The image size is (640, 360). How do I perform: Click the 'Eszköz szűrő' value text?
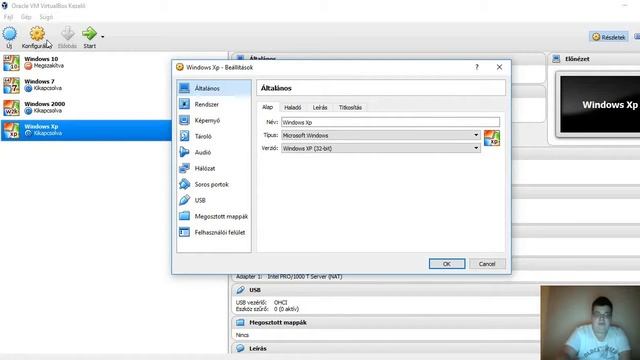pyautogui.click(x=286, y=309)
